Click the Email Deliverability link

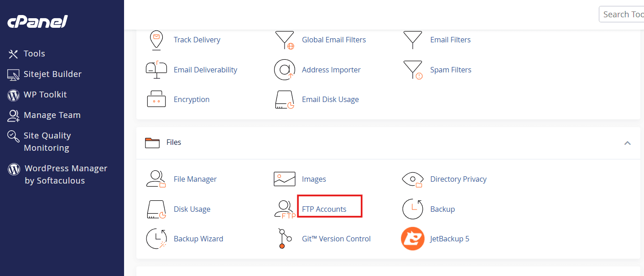[205, 69]
